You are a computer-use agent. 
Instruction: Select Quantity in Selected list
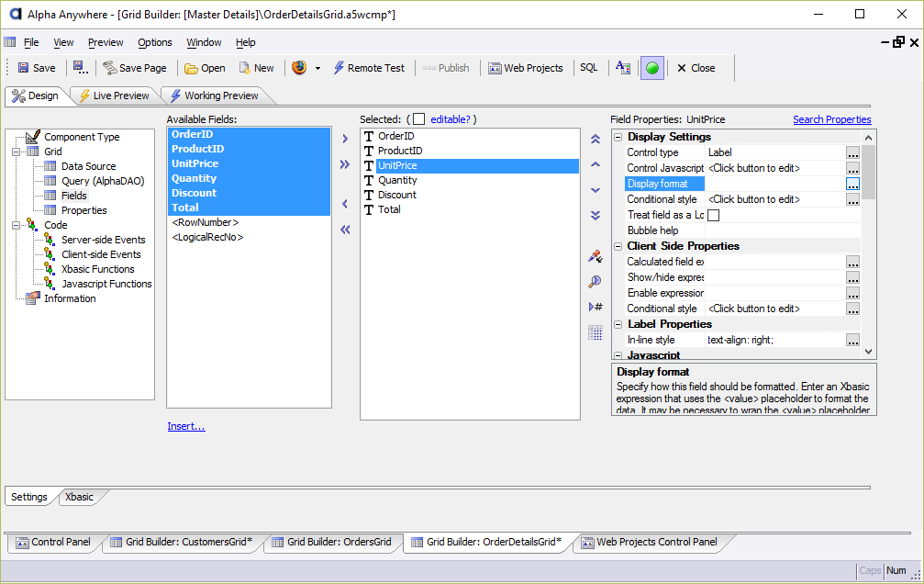point(397,180)
